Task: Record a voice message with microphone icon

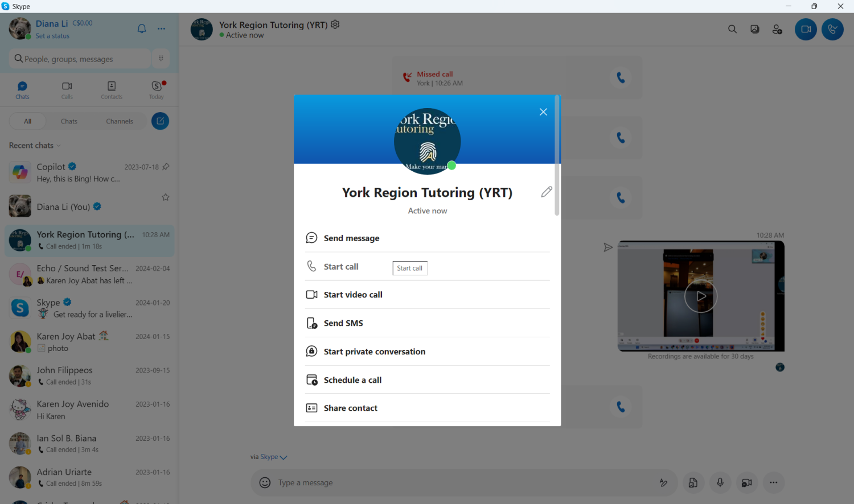Action: [x=720, y=482]
